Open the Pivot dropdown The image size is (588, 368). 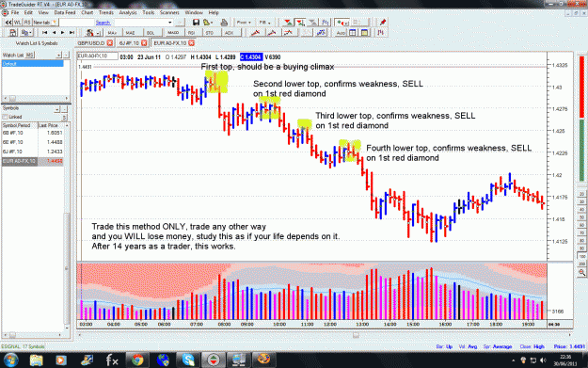point(244,23)
